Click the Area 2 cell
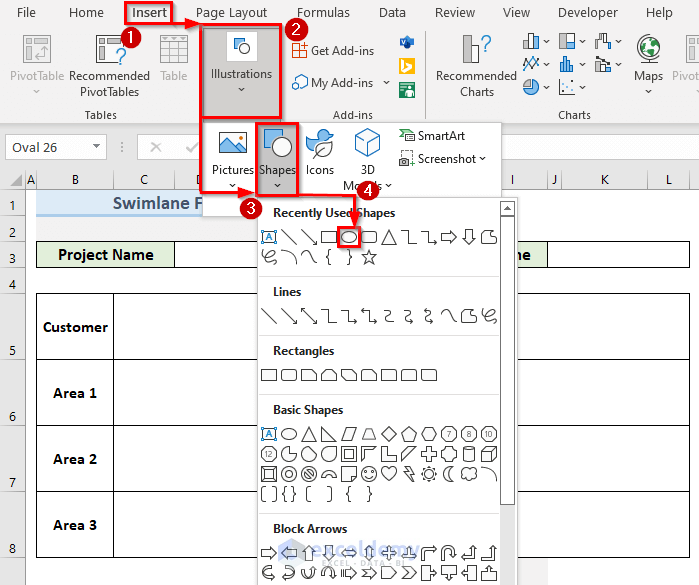Screen dimensions: 699x585 coord(75,459)
